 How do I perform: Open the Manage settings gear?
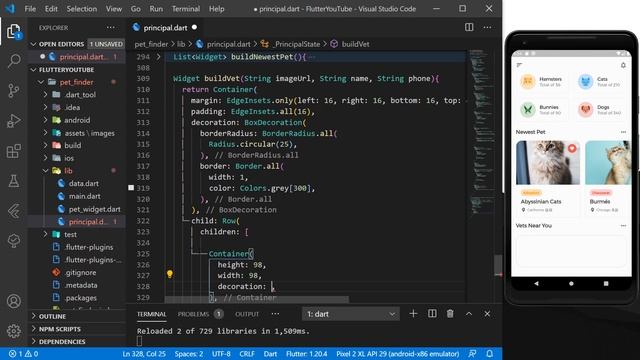(13, 331)
